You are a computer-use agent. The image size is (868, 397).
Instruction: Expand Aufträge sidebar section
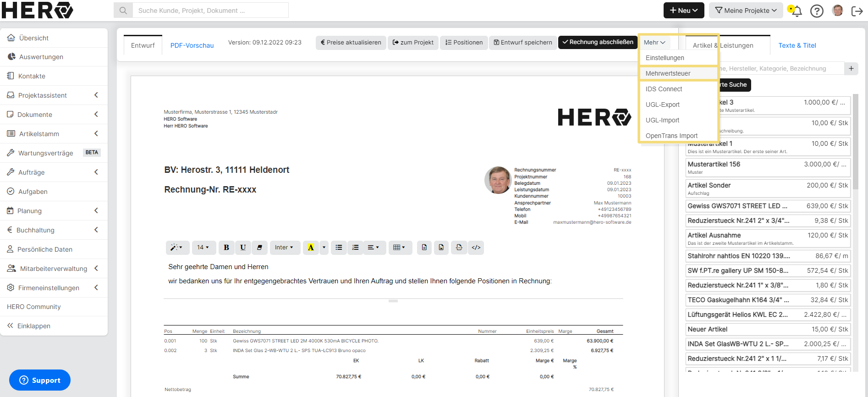click(x=54, y=172)
